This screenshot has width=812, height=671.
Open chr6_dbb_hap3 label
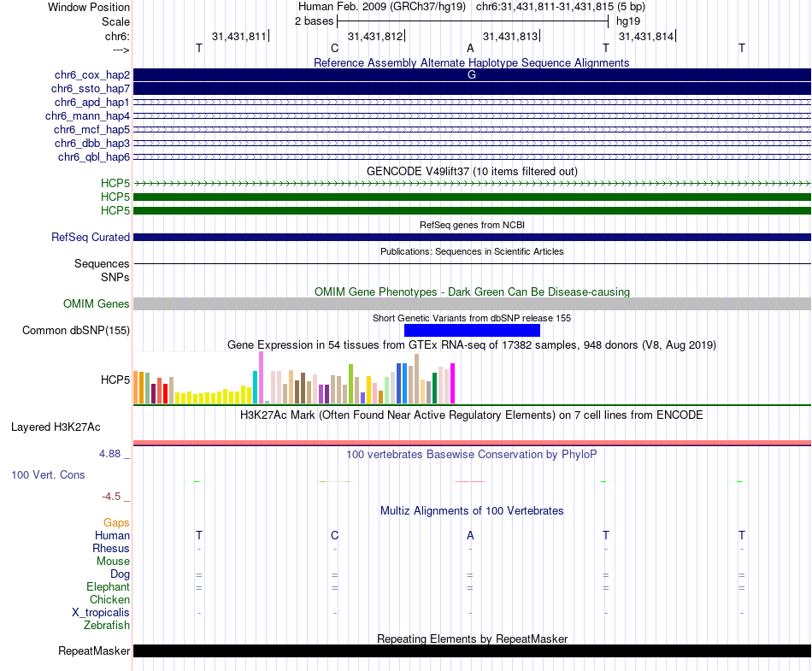coord(92,143)
